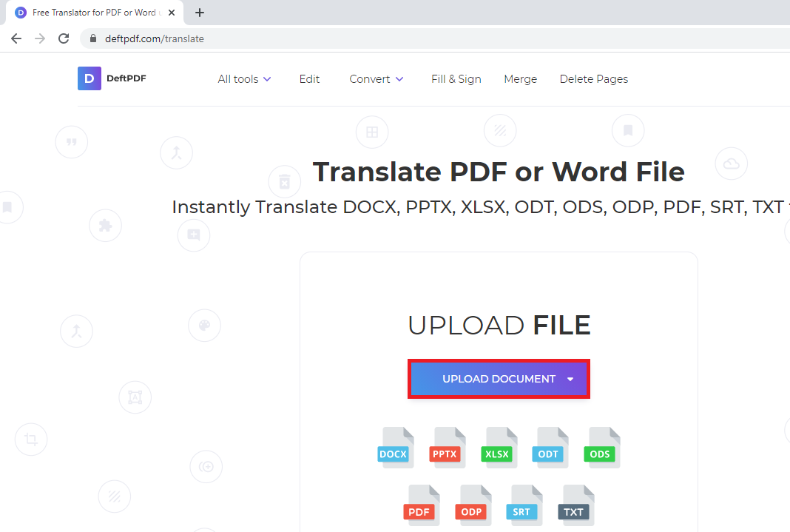
Task: Click the DOCX file format icon
Action: [x=394, y=448]
